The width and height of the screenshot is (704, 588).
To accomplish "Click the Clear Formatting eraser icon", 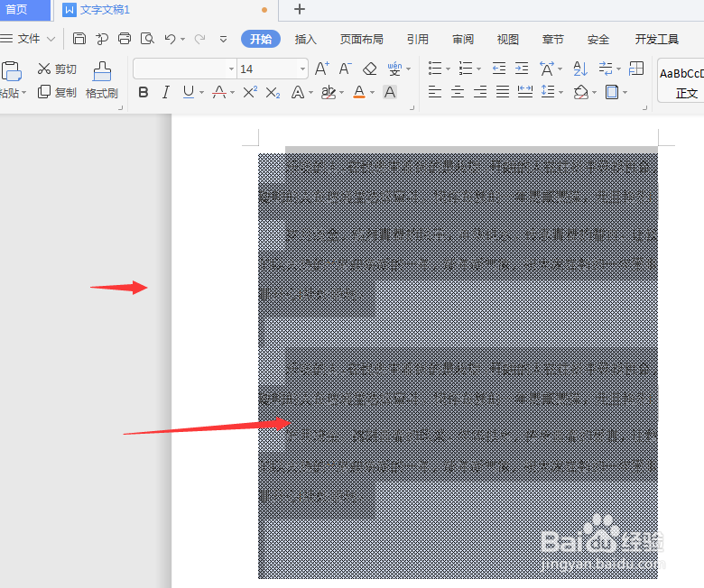I will point(369,69).
